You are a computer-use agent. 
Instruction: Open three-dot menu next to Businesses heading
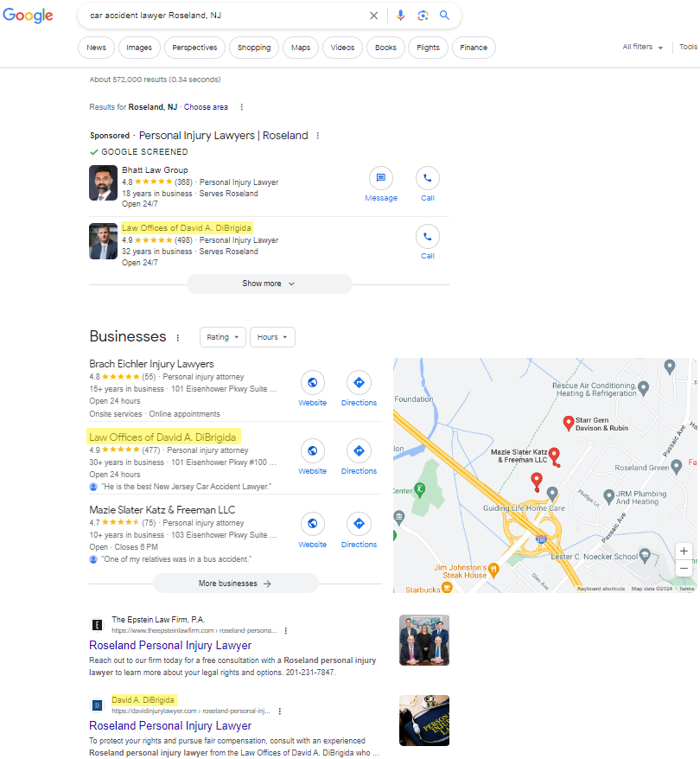pyautogui.click(x=177, y=337)
